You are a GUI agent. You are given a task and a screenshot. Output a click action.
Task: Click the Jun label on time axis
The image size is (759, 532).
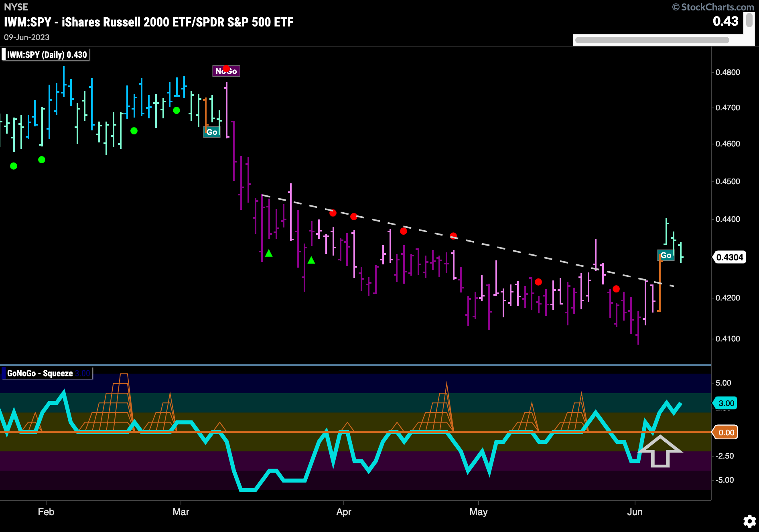coord(635,512)
